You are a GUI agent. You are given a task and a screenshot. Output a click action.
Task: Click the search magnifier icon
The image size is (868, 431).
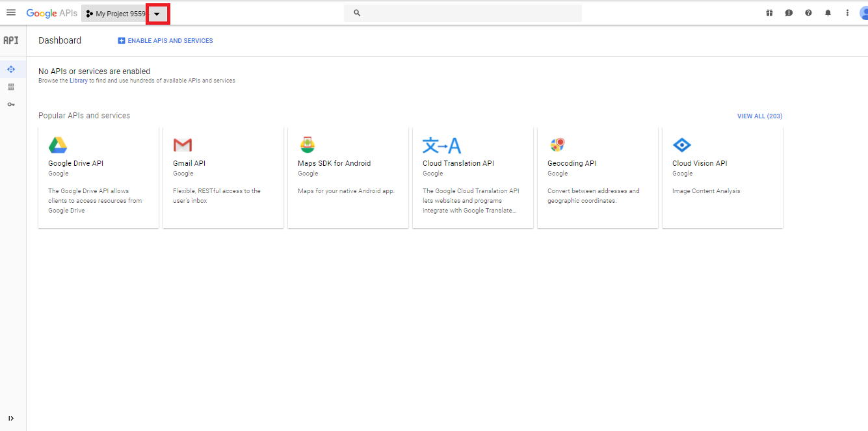[357, 13]
